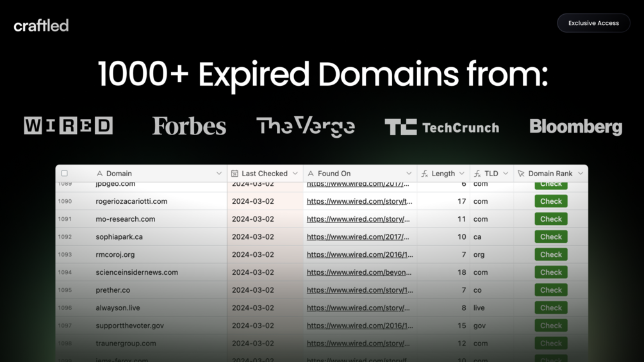Open wired.com link in prether.co row

(359, 290)
